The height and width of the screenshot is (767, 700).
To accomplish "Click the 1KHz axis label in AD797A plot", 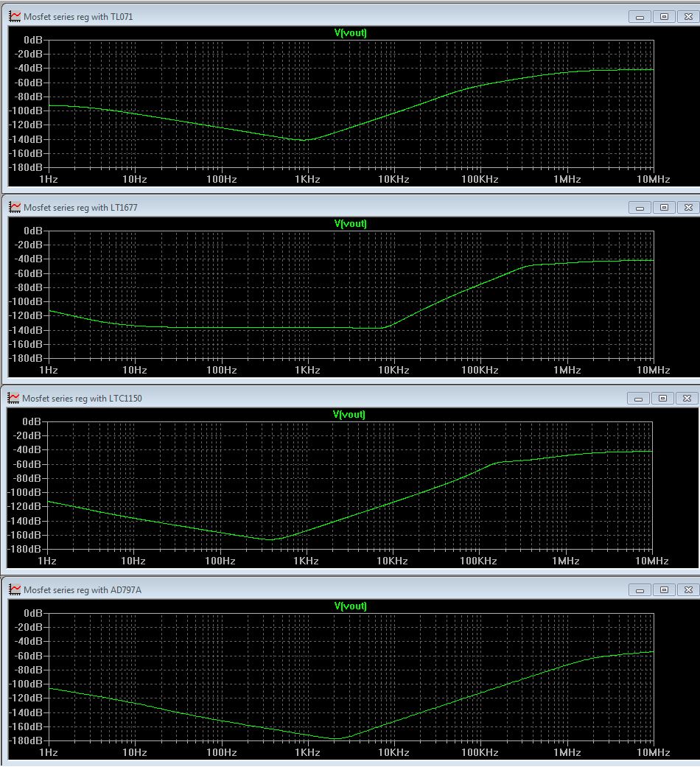I will tap(308, 753).
